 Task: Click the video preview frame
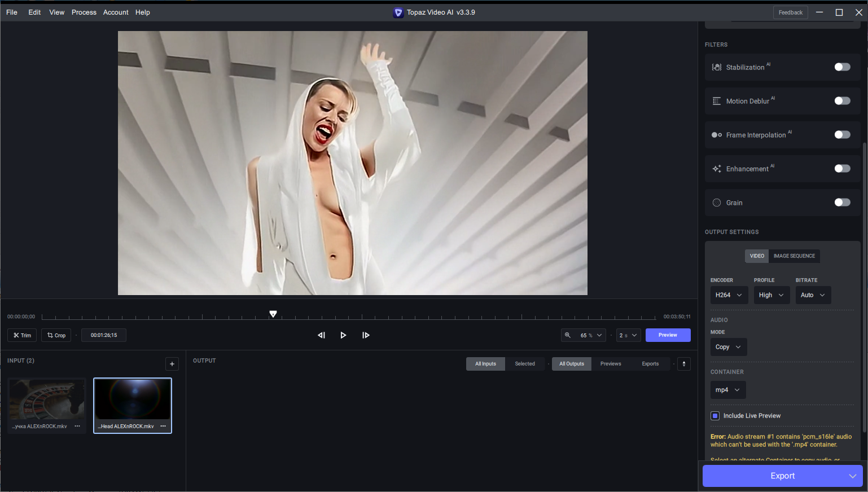coord(353,163)
